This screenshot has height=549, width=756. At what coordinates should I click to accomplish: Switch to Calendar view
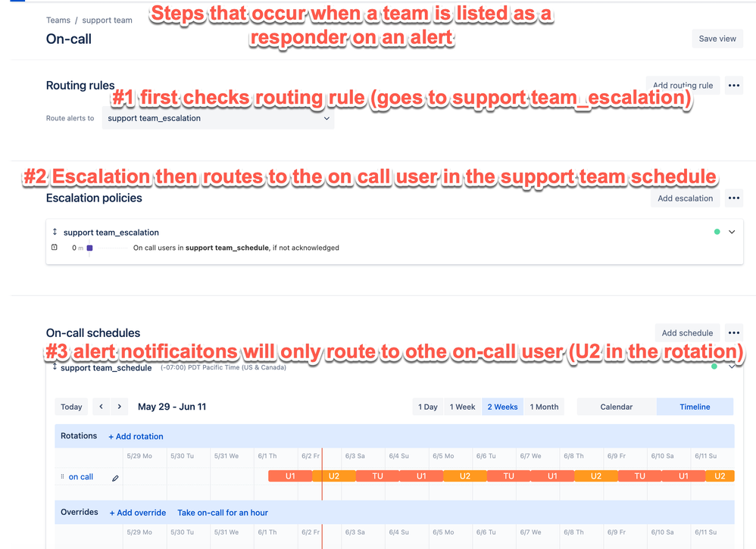(x=616, y=407)
